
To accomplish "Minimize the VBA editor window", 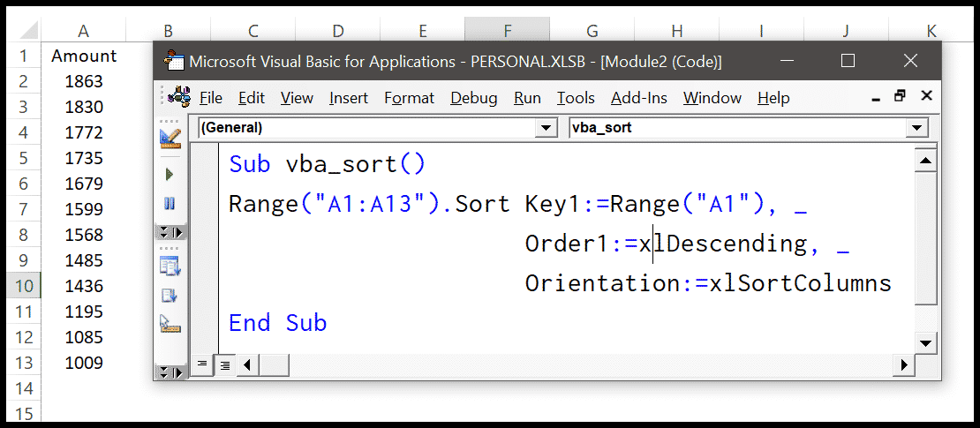I will pyautogui.click(x=786, y=61).
